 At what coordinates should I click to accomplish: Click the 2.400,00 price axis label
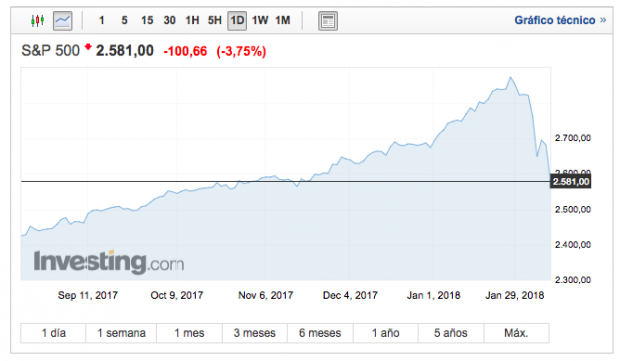[573, 245]
